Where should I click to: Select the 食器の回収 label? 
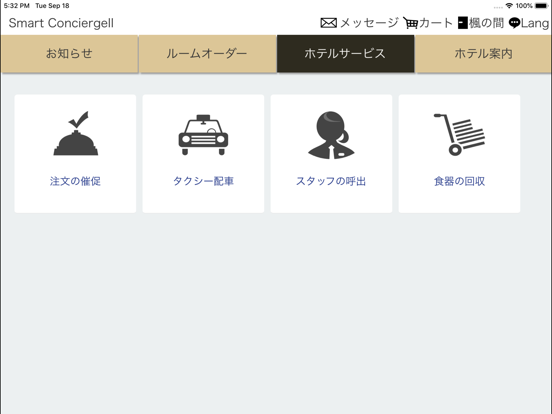(x=459, y=181)
